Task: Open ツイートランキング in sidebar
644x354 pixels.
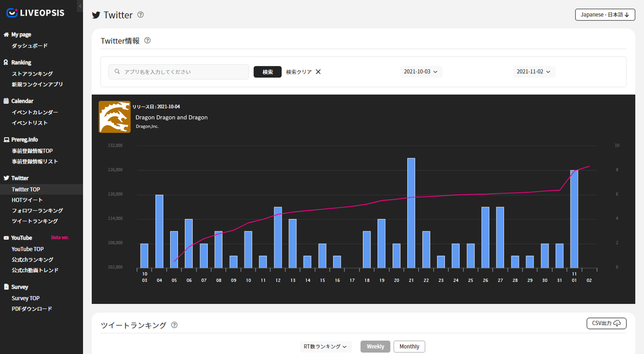Action: (35, 221)
